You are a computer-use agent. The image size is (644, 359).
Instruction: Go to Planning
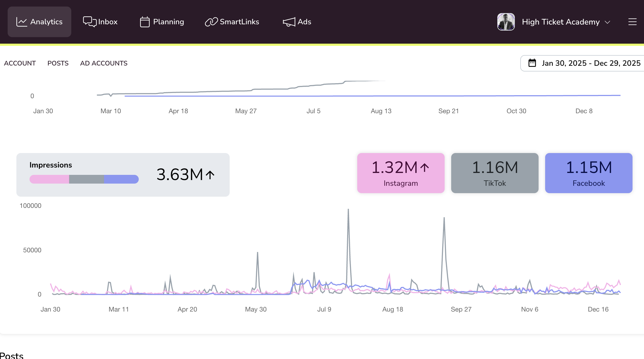tap(162, 22)
